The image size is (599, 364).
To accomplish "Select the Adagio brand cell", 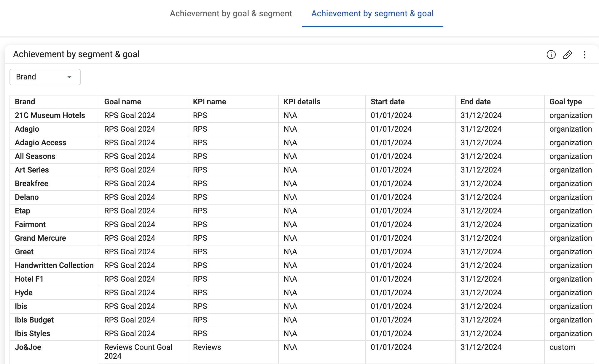I will [54, 129].
